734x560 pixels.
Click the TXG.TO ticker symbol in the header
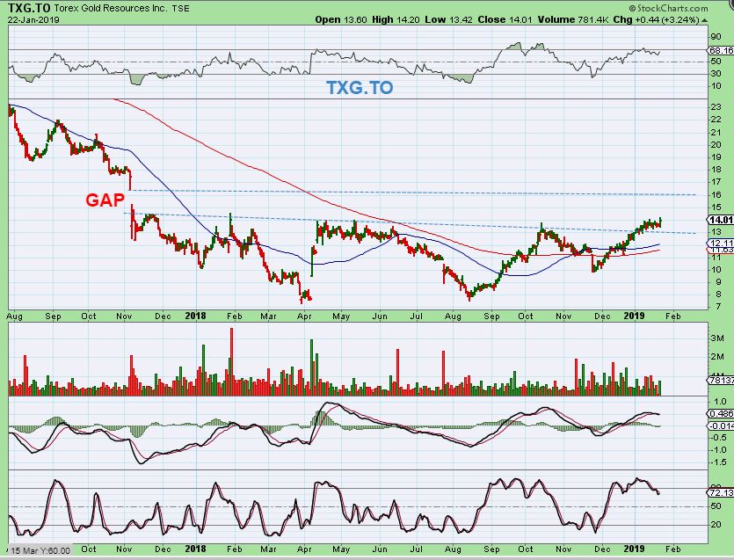29,8
